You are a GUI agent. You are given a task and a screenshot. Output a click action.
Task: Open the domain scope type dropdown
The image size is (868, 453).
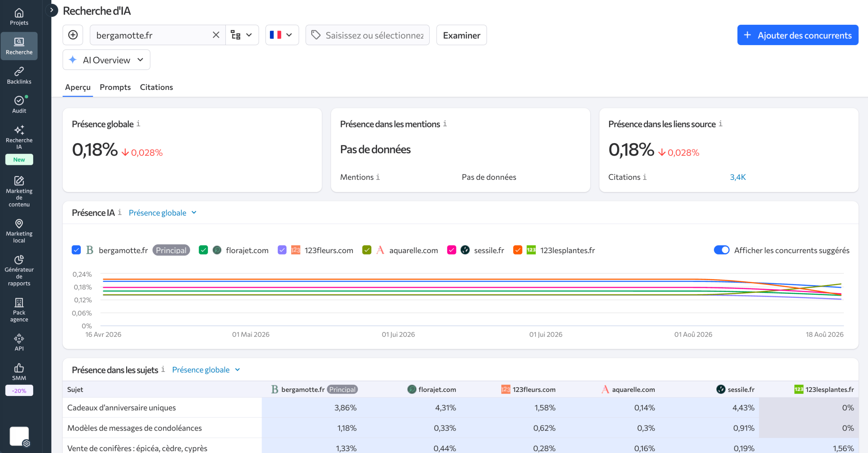click(242, 35)
